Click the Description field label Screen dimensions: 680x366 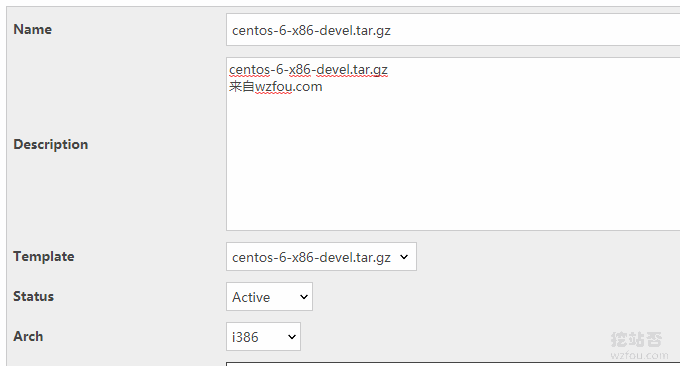point(51,144)
